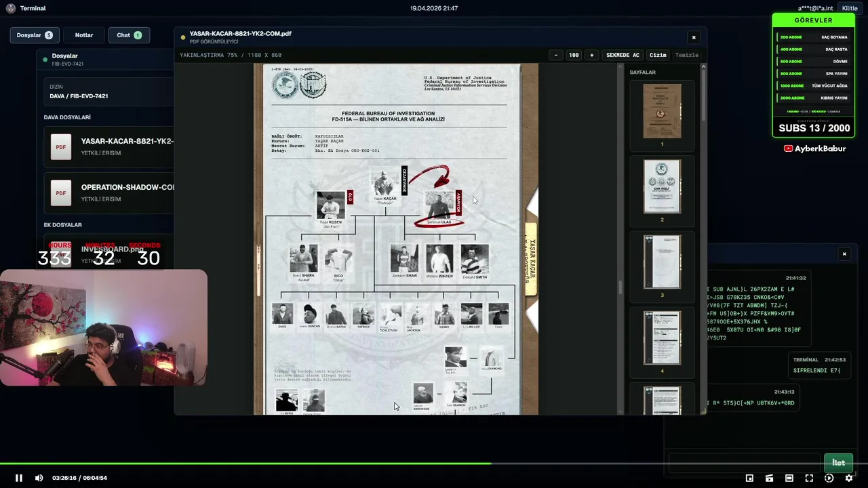The image size is (868, 488).
Task: Zoom in with the plus button
Action: point(591,55)
